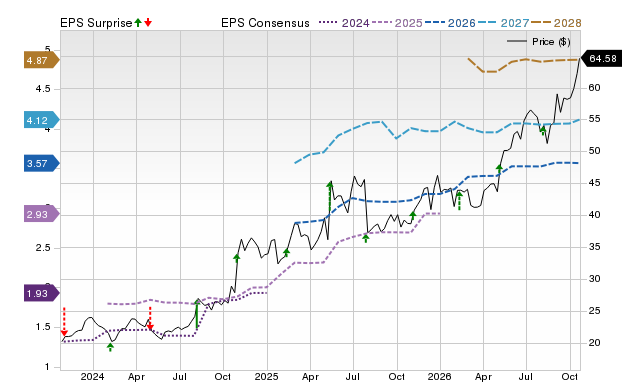Click the green beat arrow near May 2026

click(x=499, y=168)
